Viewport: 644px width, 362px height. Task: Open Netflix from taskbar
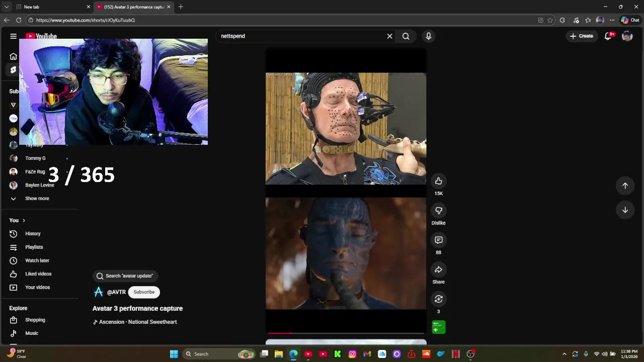(456, 354)
